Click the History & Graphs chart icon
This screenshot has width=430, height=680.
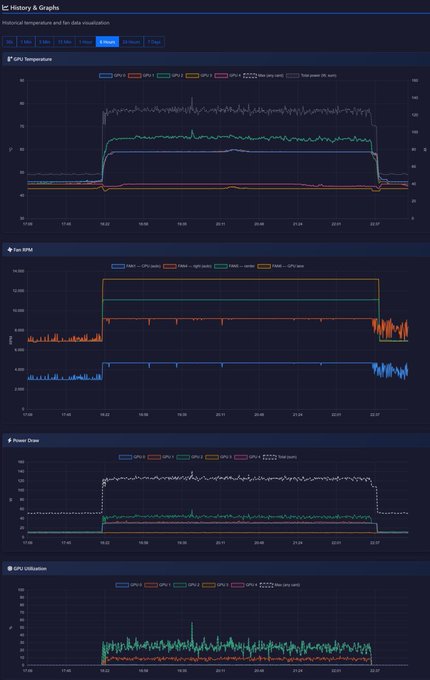[x=5, y=7]
